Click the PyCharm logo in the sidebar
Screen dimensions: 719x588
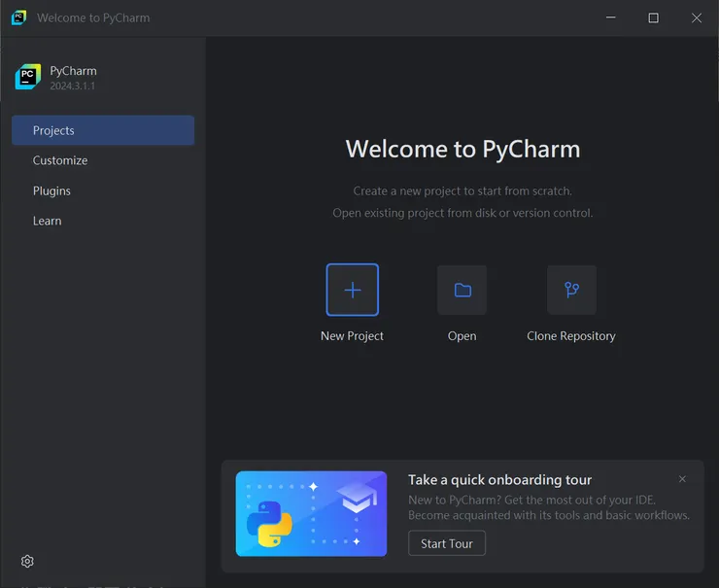pyautogui.click(x=27, y=78)
